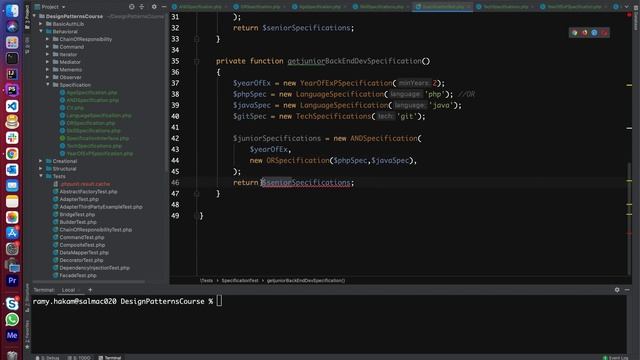The image size is (640, 360).
Task: Click the underlined $seniorSpecifications on line 46
Action: 306,182
